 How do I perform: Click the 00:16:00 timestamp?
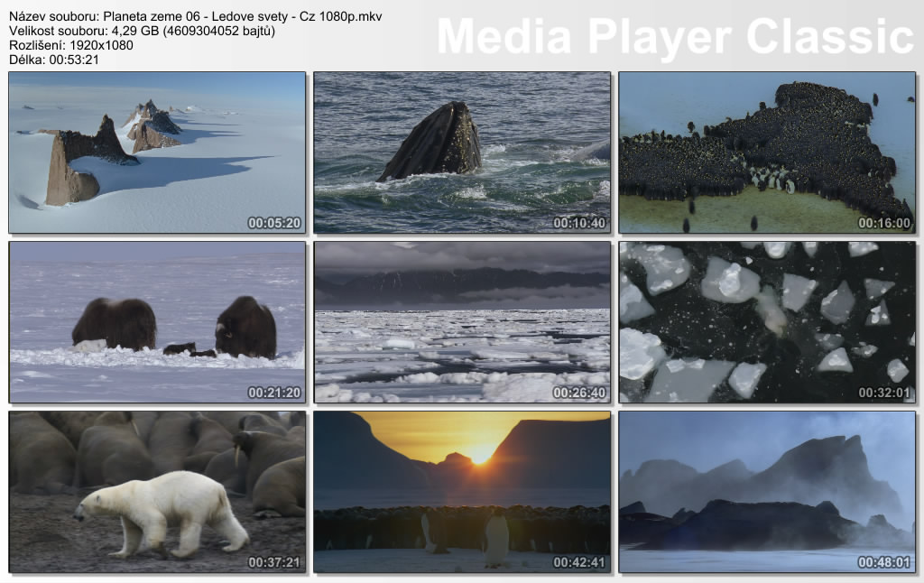[x=884, y=223]
